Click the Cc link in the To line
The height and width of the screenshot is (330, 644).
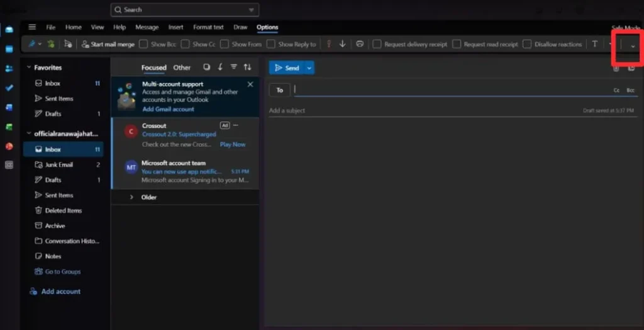[x=616, y=90]
